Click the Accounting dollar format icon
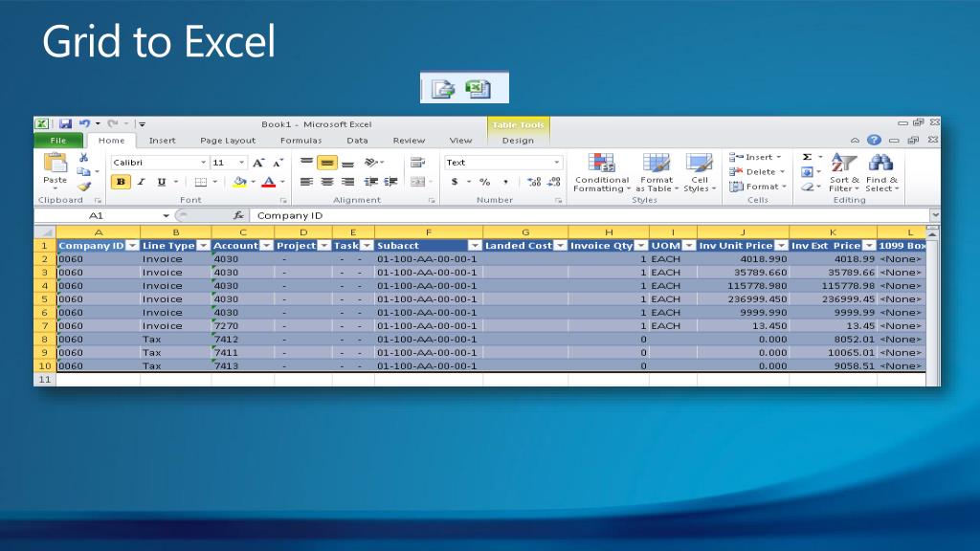Screen dimensions: 980x551 (x=455, y=182)
